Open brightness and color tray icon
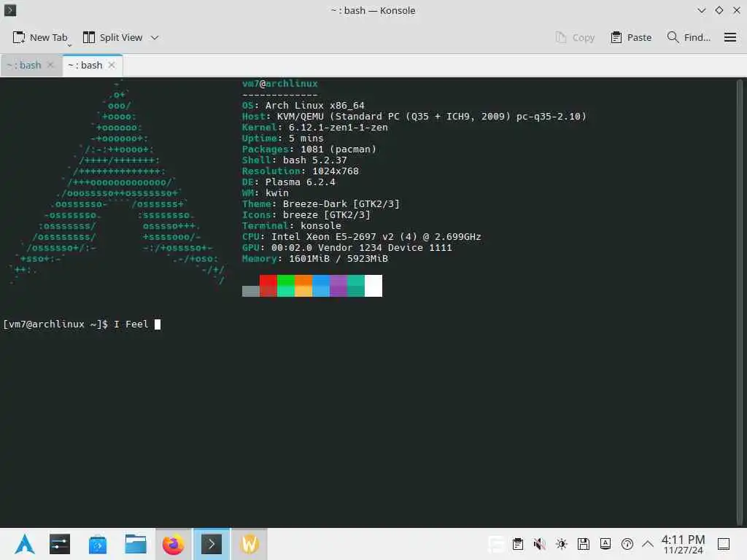 click(x=561, y=544)
